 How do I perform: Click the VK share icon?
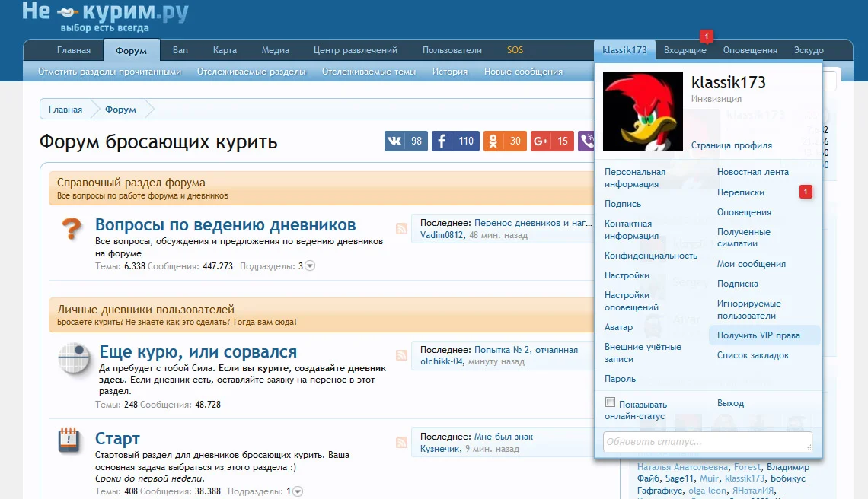pyautogui.click(x=406, y=141)
